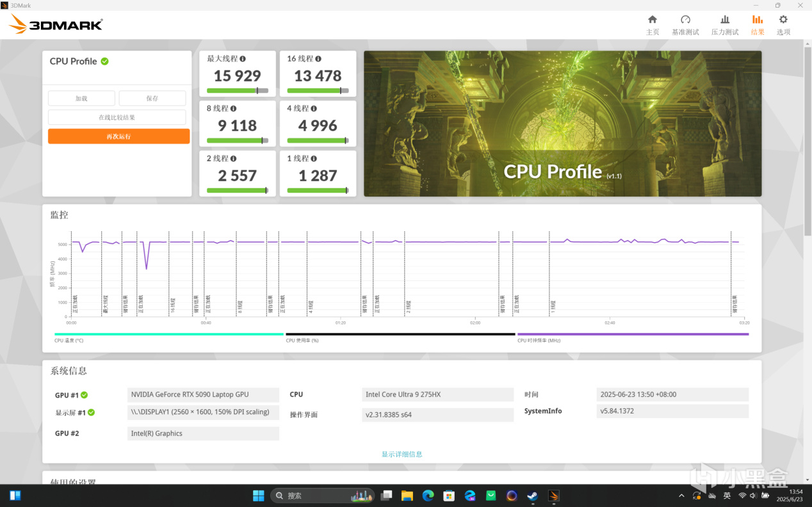The width and height of the screenshot is (812, 507).
Task: Click the monitoring frequency chart
Action: [407, 275]
